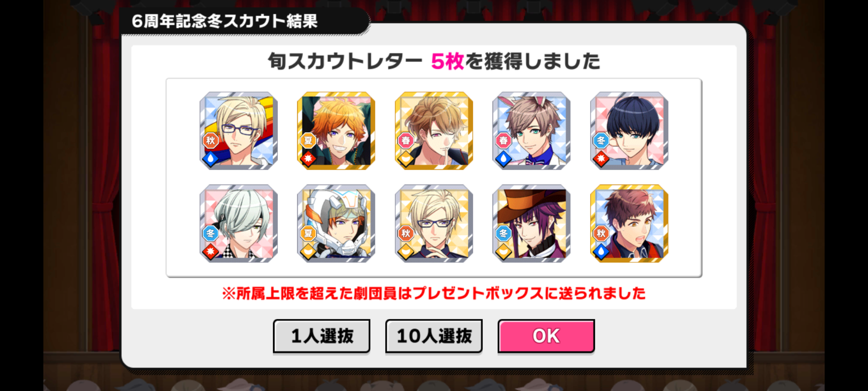This screenshot has width=868, height=391.
Task: Click the red burst icon on the dark-haired card
Action: tap(601, 159)
